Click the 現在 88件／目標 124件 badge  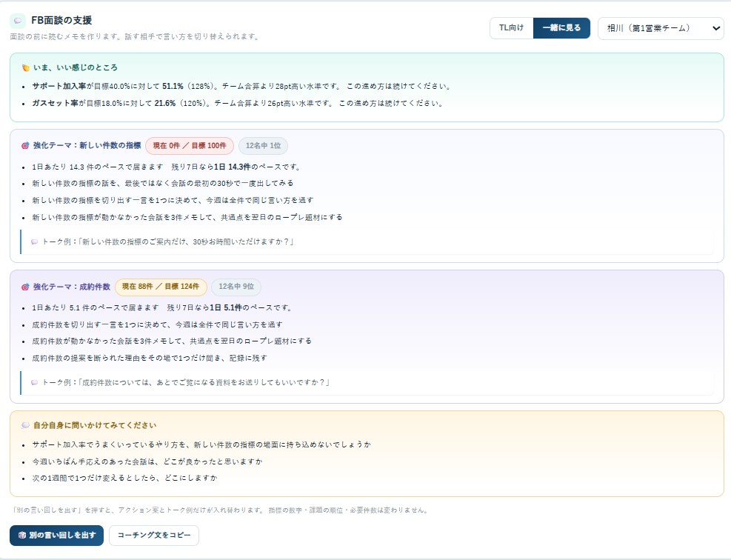[161, 287]
